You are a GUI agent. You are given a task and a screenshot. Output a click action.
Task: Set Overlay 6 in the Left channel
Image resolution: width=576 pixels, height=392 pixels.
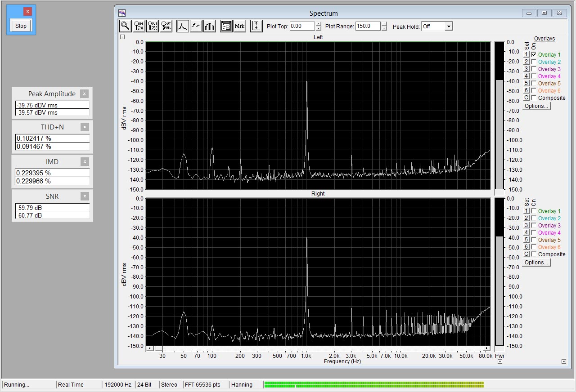(526, 90)
